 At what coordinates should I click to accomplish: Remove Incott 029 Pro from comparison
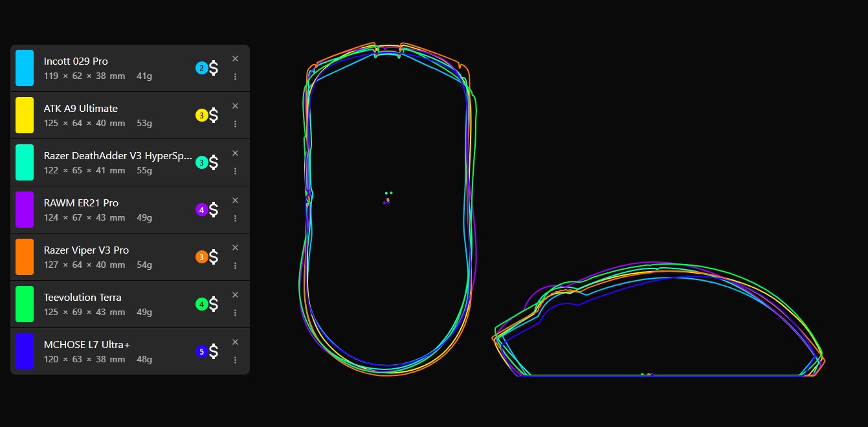pyautogui.click(x=235, y=59)
